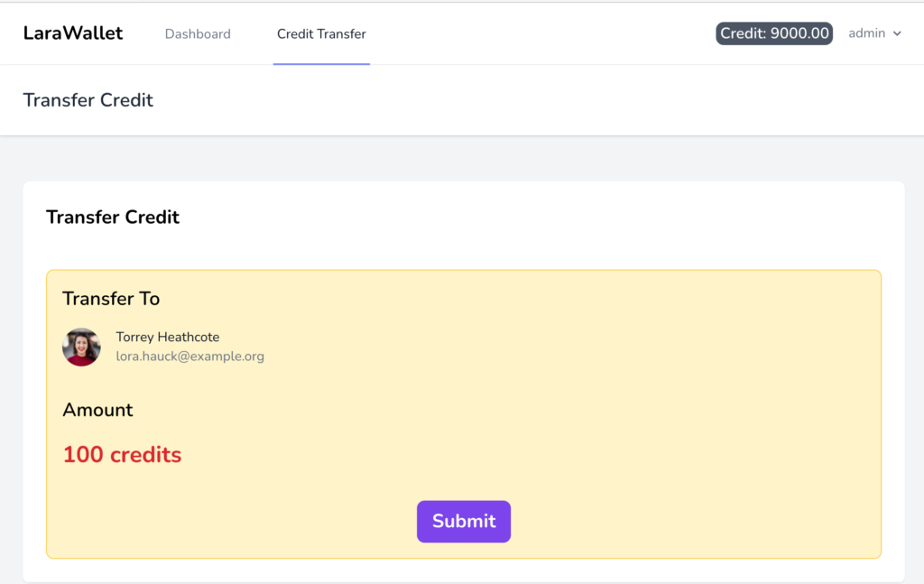Click the Transfer Credit page header title
924x584 pixels.
point(88,100)
